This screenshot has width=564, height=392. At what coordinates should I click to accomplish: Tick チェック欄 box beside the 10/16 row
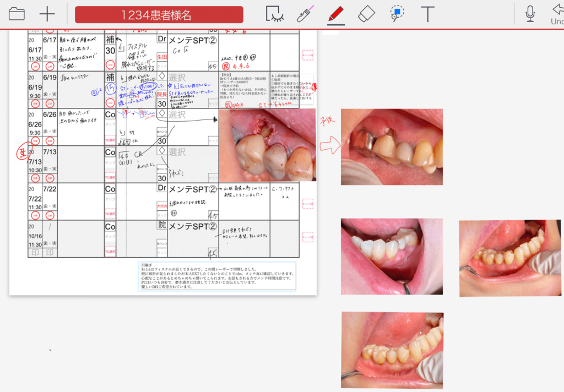(x=308, y=237)
